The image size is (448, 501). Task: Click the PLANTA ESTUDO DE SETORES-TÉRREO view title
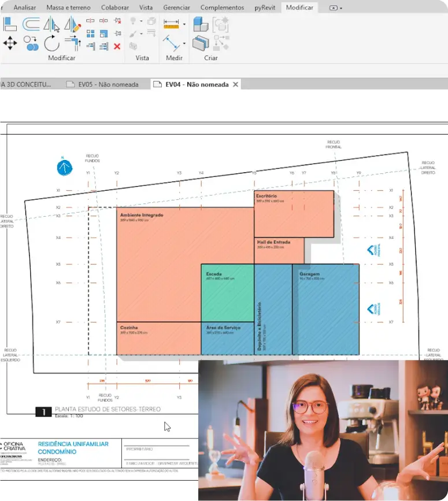pyautogui.click(x=108, y=409)
